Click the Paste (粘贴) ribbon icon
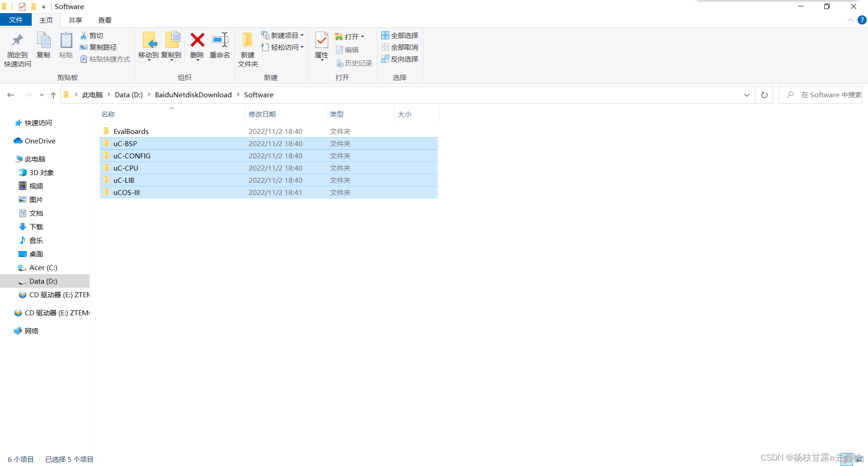 pyautogui.click(x=66, y=45)
